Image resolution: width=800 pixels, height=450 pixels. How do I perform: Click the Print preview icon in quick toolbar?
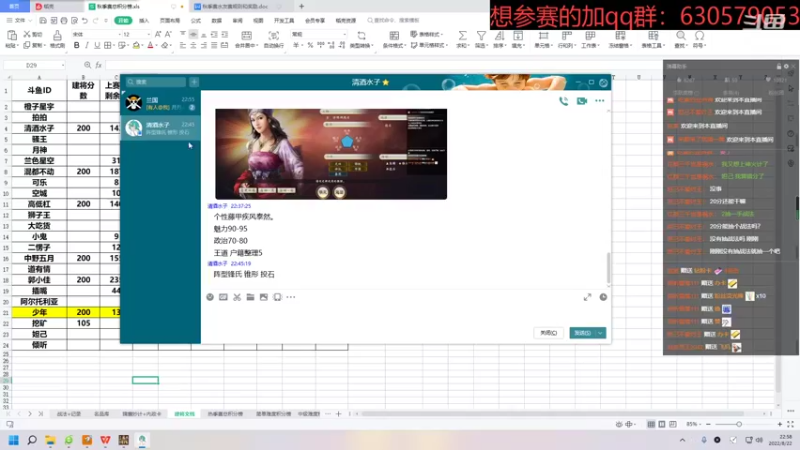pyautogui.click(x=74, y=20)
